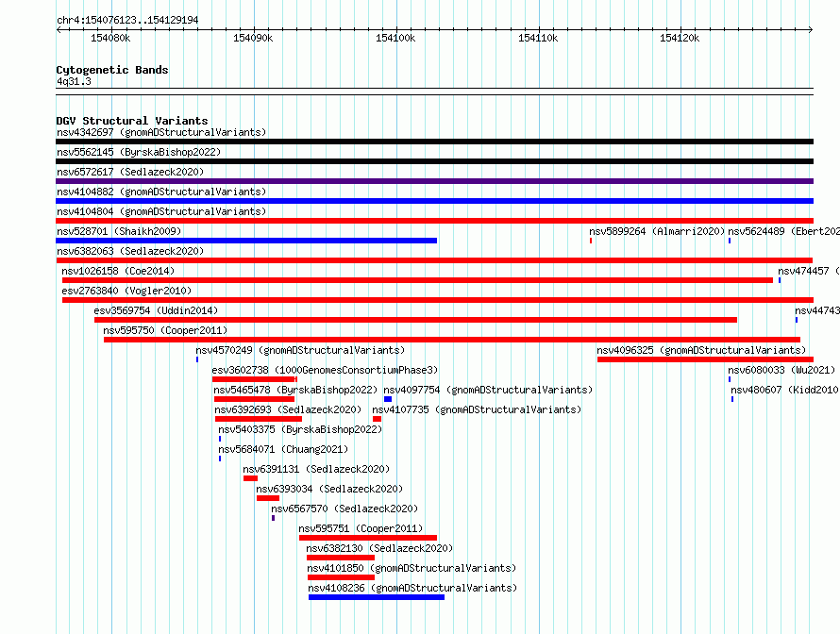
Task: Click the small red nsv4107735 bar
Action: 377,419
